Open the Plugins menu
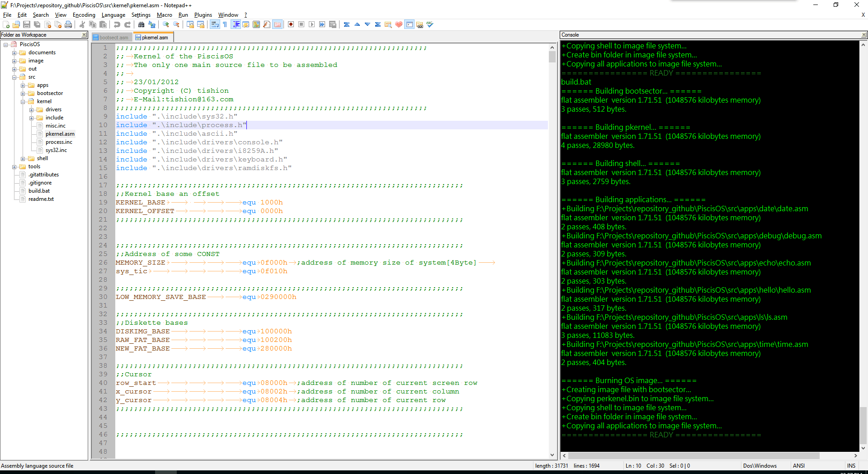Viewport: 868px width, 474px height. [203, 15]
